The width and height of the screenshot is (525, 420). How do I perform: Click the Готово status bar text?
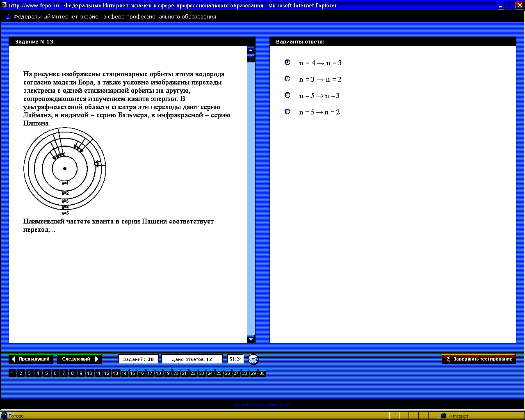click(16, 416)
